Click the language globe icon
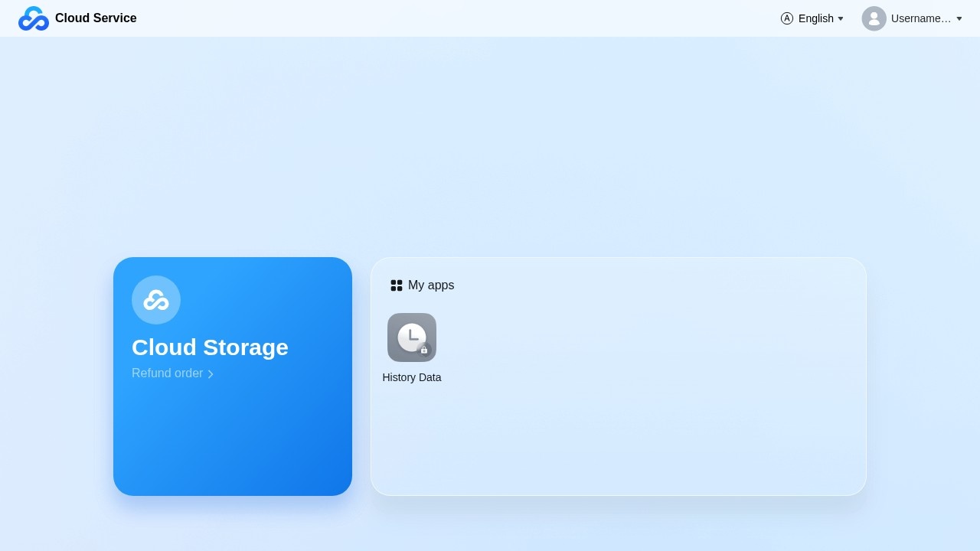 coord(787,18)
